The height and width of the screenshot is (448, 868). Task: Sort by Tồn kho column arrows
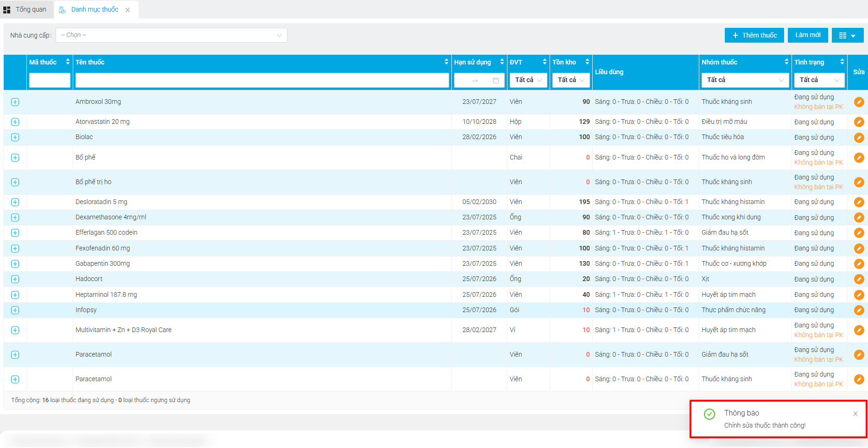[587, 62]
